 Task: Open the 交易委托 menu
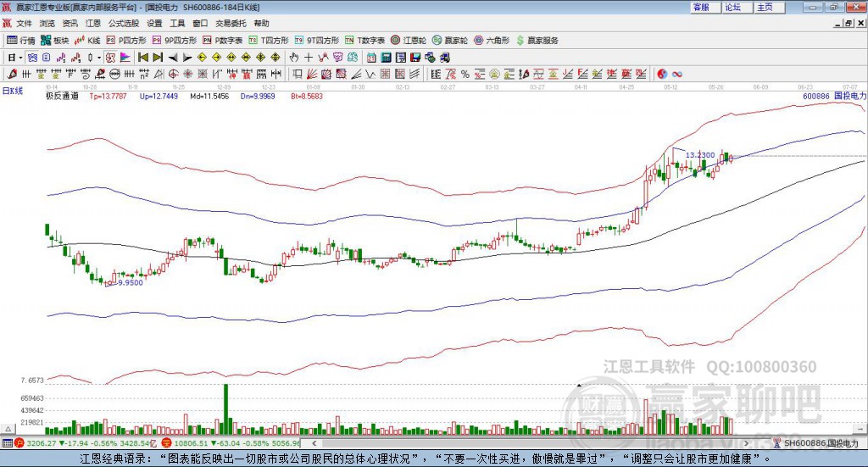[x=231, y=23]
